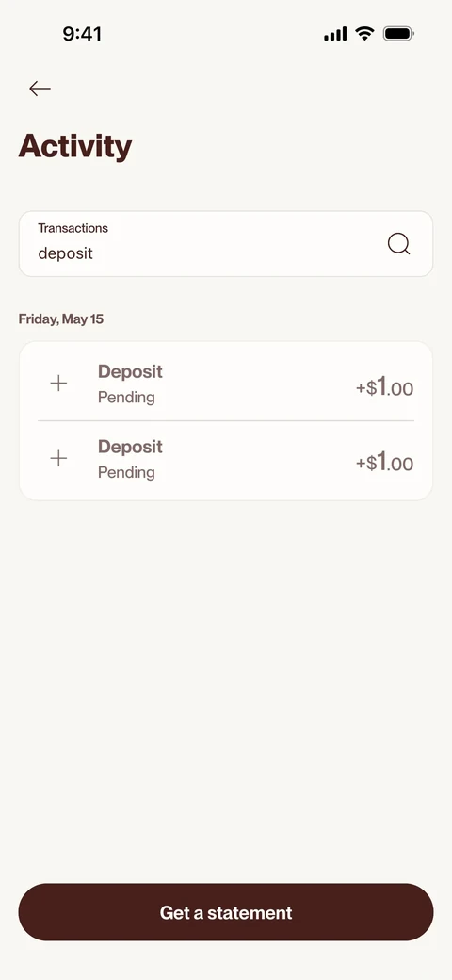452x980 pixels.
Task: Tap the back arrow icon
Action: pos(40,89)
